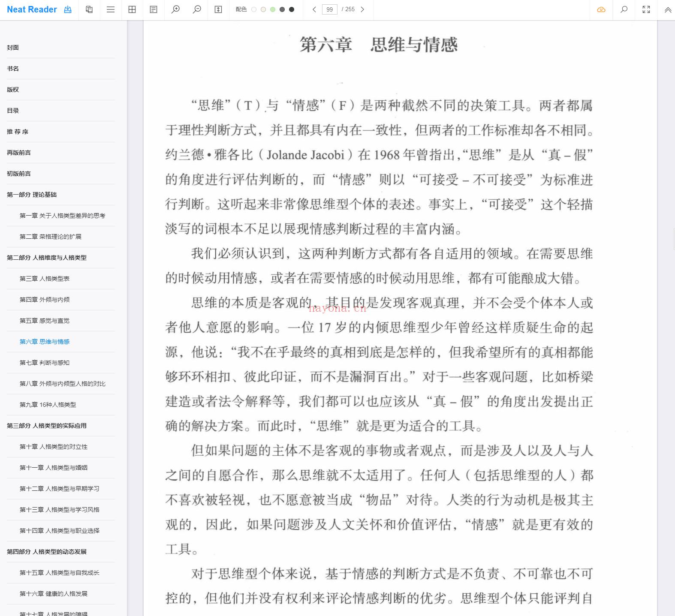Select the dark gray color theme

[282, 9]
